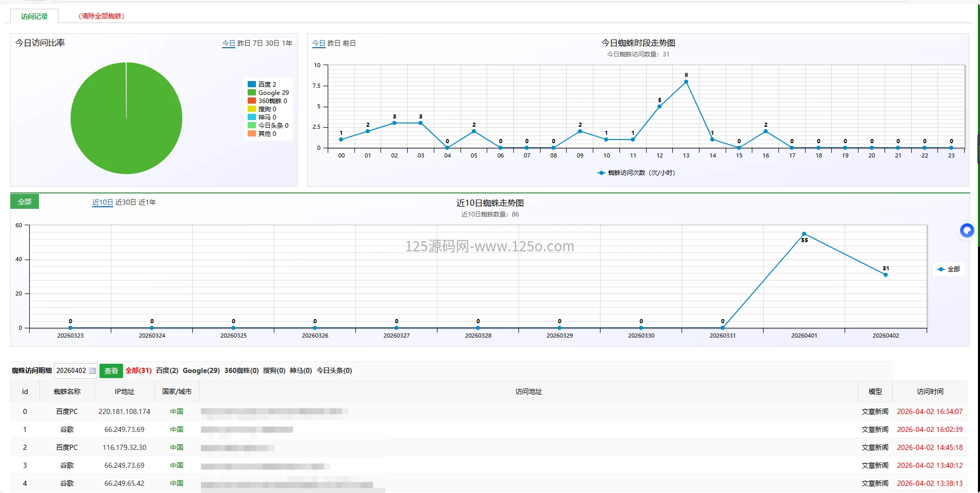This screenshot has height=493, width=980.
Task: Show 7日 range for the visit ratio pie
Action: click(257, 44)
